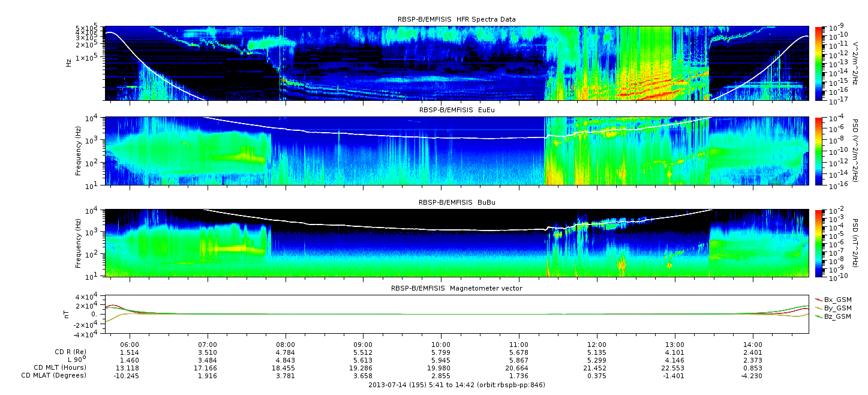Select the RBSP-B/EMFISIS EuEu panel title

coord(456,110)
